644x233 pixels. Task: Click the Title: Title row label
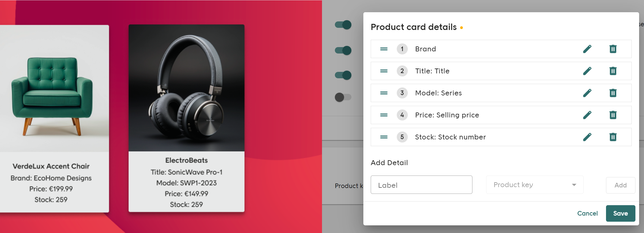click(432, 71)
